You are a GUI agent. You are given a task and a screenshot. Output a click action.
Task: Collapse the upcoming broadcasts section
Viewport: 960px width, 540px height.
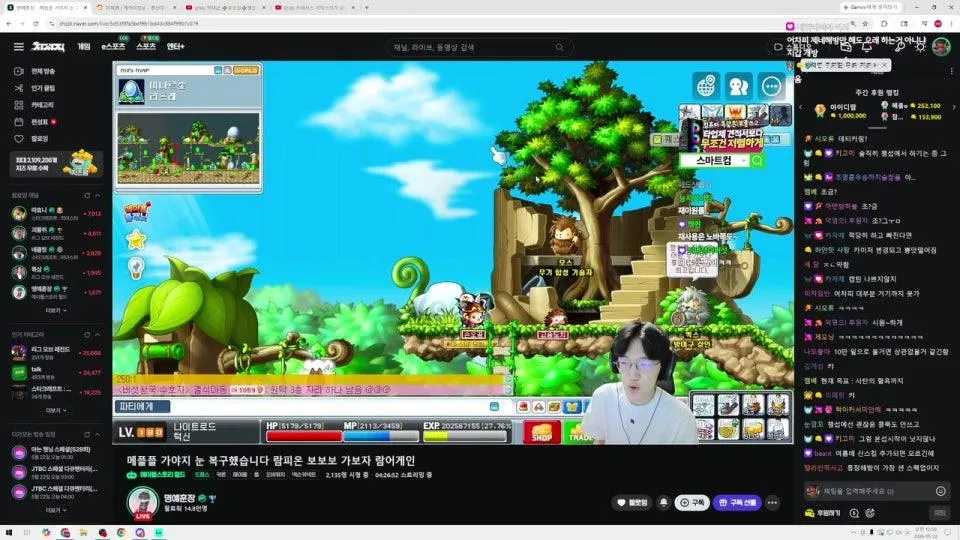click(x=97, y=435)
